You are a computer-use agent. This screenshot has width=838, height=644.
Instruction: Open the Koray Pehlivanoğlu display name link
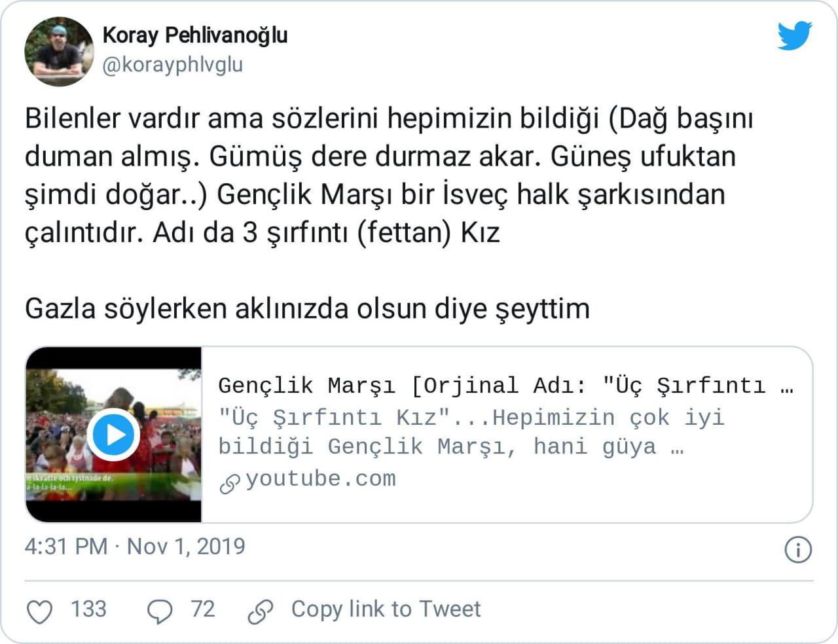[x=194, y=35]
